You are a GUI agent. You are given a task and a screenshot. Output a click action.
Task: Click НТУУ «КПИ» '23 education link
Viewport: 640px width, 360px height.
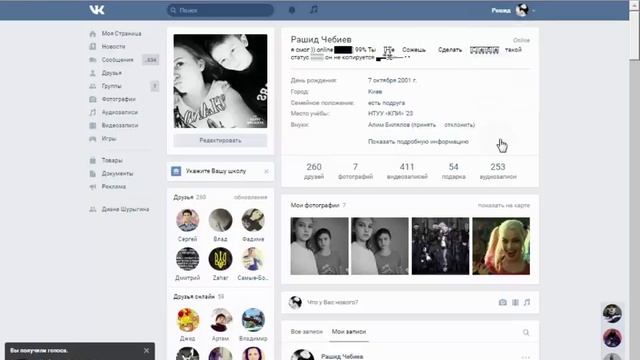click(390, 113)
